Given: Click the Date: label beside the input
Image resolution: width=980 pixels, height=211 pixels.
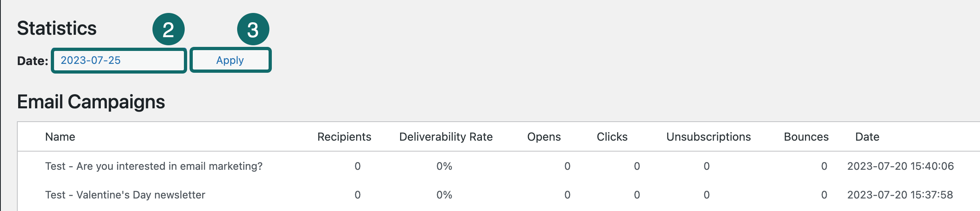Looking at the screenshot, I should click(x=33, y=61).
